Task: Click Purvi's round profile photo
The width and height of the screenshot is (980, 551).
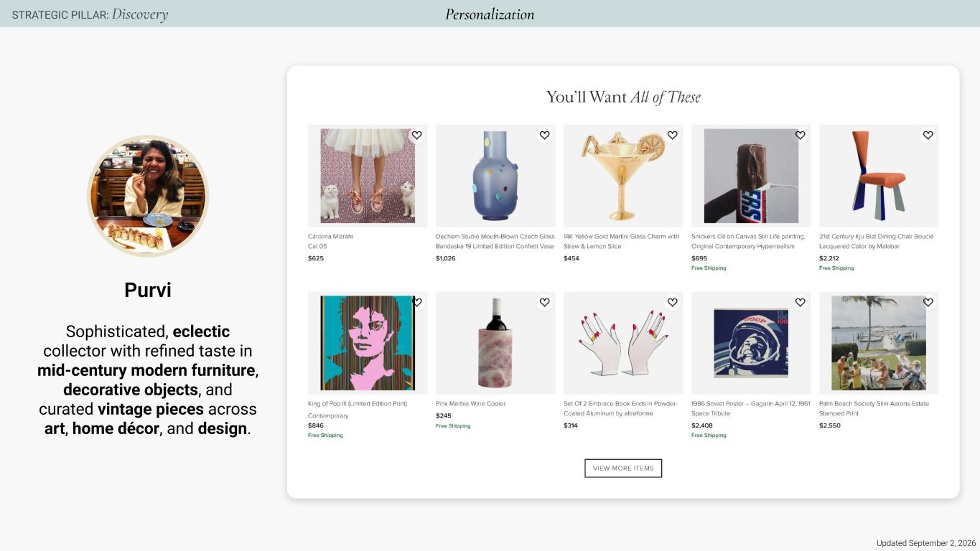Action: tap(148, 197)
